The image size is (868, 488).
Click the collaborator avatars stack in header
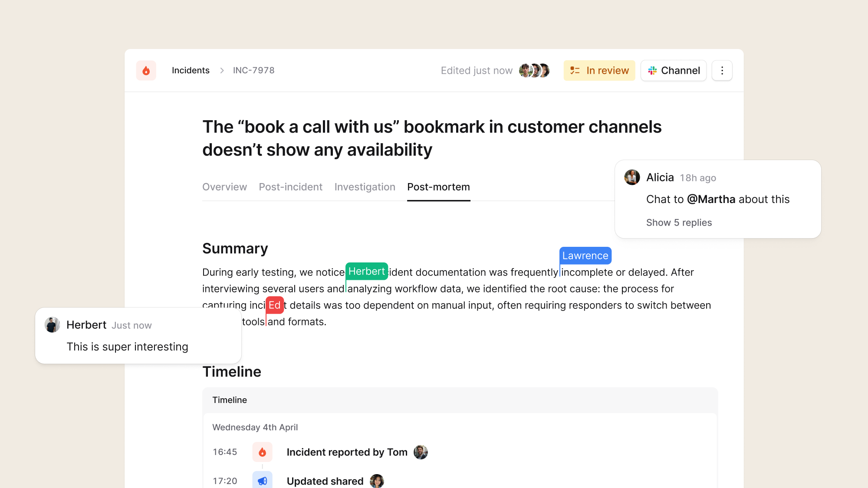[535, 71]
